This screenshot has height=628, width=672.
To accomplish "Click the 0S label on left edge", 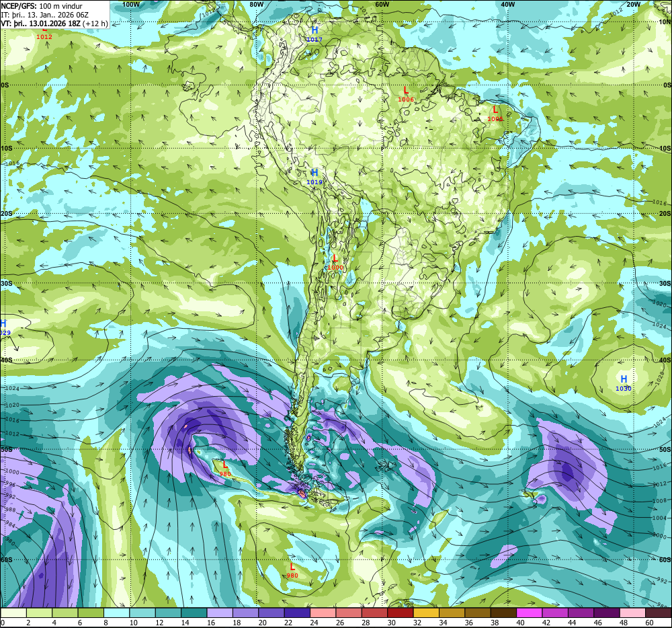I will click(5, 85).
